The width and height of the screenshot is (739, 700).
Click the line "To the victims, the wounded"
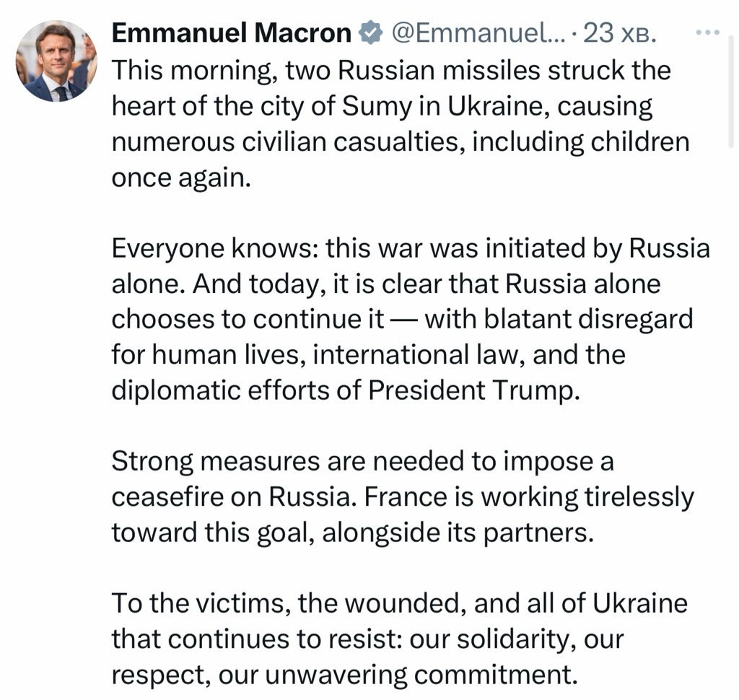point(399,603)
